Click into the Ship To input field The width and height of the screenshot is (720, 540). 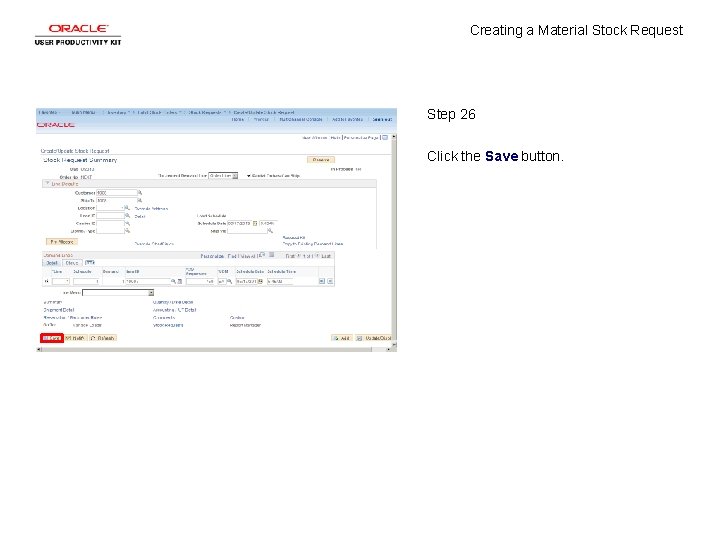[117, 201]
